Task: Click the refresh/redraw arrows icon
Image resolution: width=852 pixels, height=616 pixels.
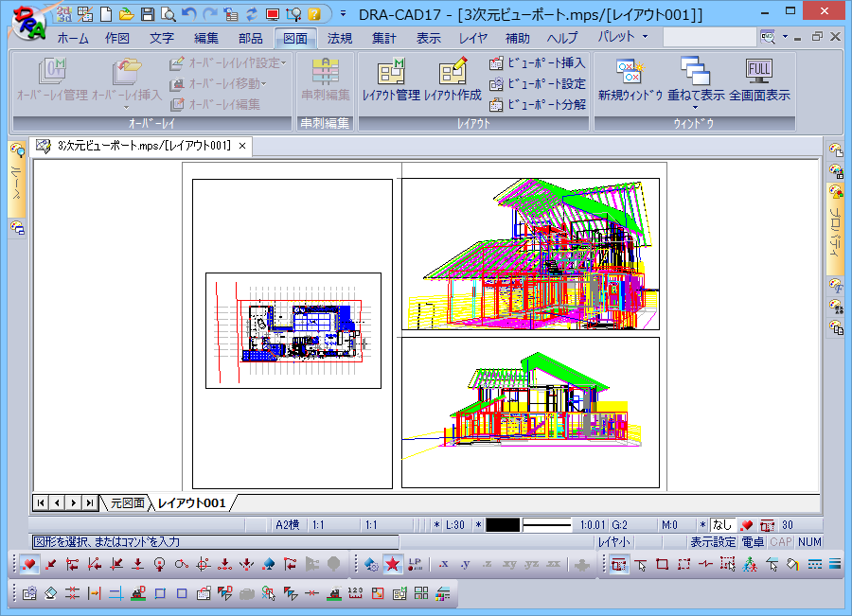Action: point(252,14)
